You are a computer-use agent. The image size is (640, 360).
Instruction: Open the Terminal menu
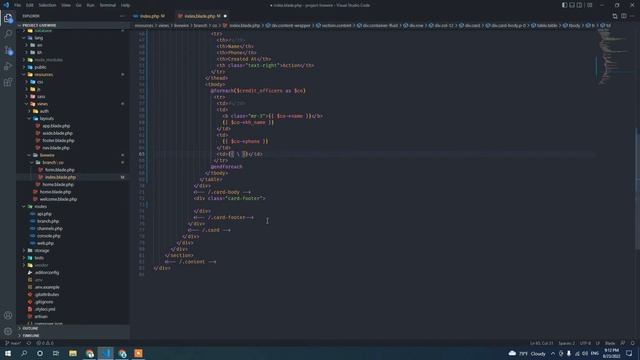pos(108,5)
